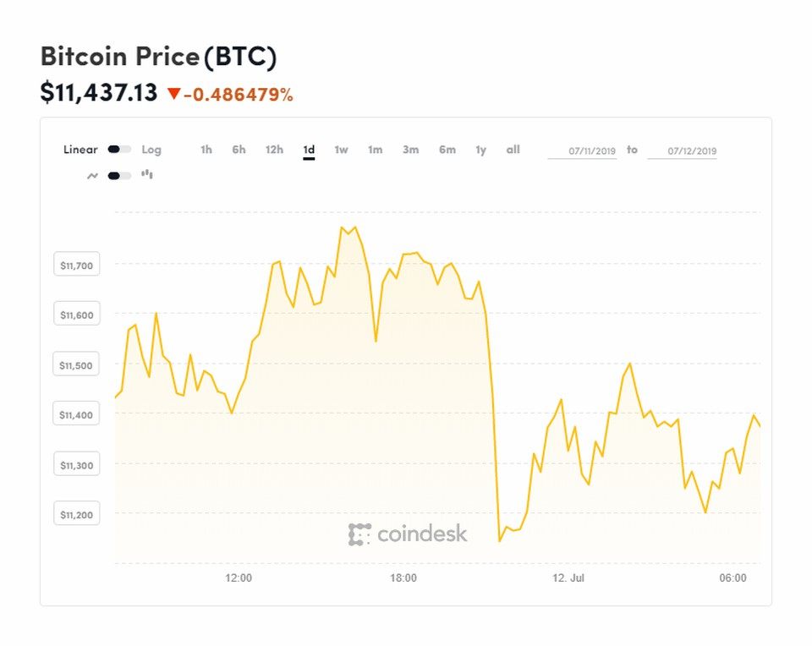
Task: Show the 6m time range
Action: pyautogui.click(x=447, y=150)
